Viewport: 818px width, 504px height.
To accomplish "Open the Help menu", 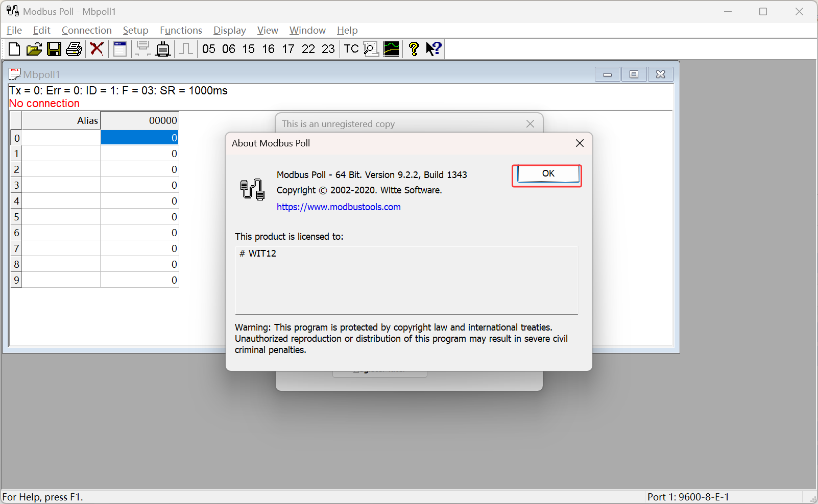I will pyautogui.click(x=348, y=31).
